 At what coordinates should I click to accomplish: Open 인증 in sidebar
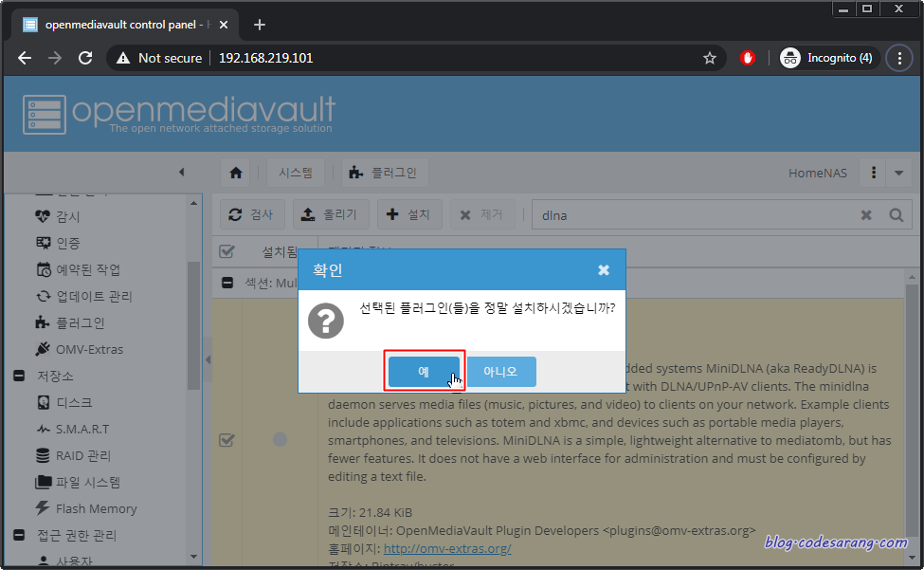pos(58,243)
